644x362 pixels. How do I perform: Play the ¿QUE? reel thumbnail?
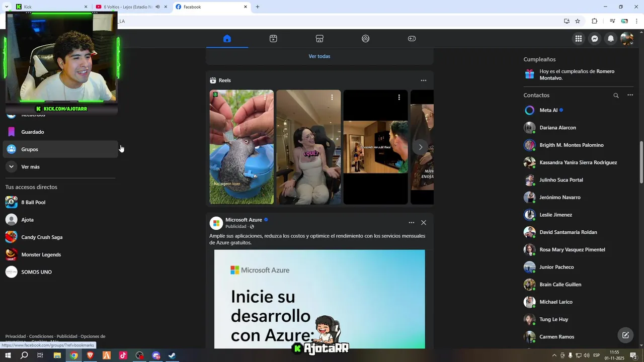[308, 147]
